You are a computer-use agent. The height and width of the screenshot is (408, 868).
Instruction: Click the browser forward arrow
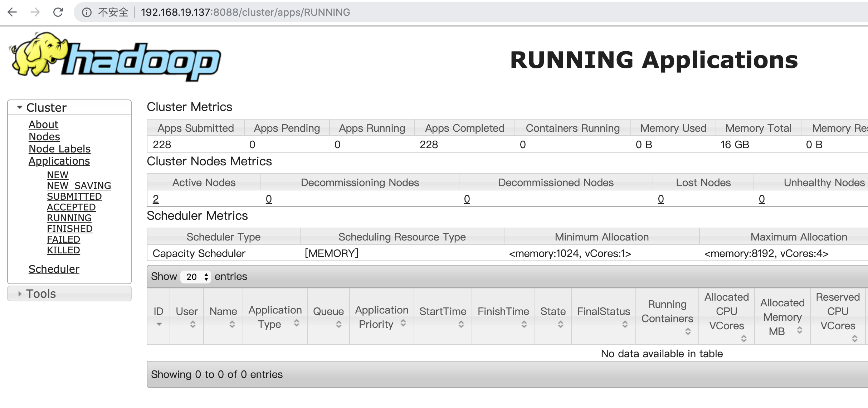tap(35, 12)
